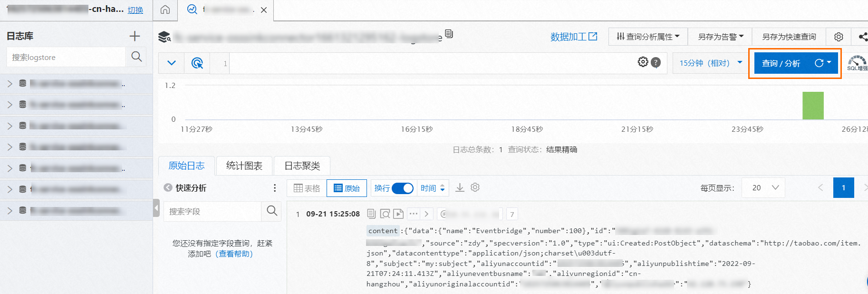Expand the first logstore in the list
Image resolution: width=868 pixels, height=294 pixels.
tap(10, 84)
